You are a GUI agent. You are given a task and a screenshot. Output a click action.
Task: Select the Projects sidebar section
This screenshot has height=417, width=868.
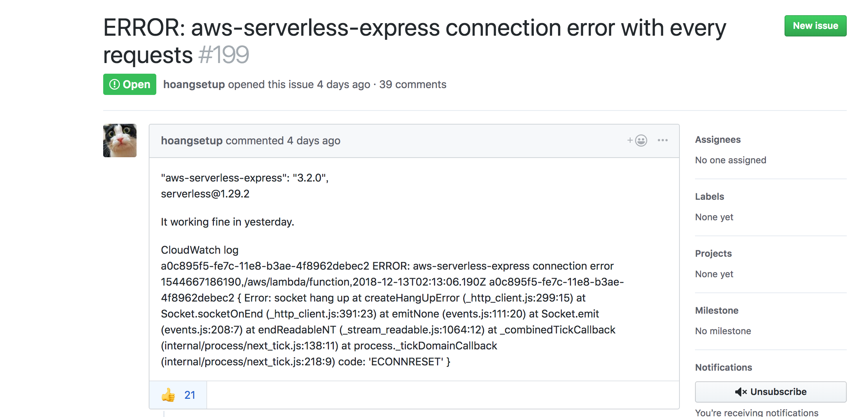point(713,253)
